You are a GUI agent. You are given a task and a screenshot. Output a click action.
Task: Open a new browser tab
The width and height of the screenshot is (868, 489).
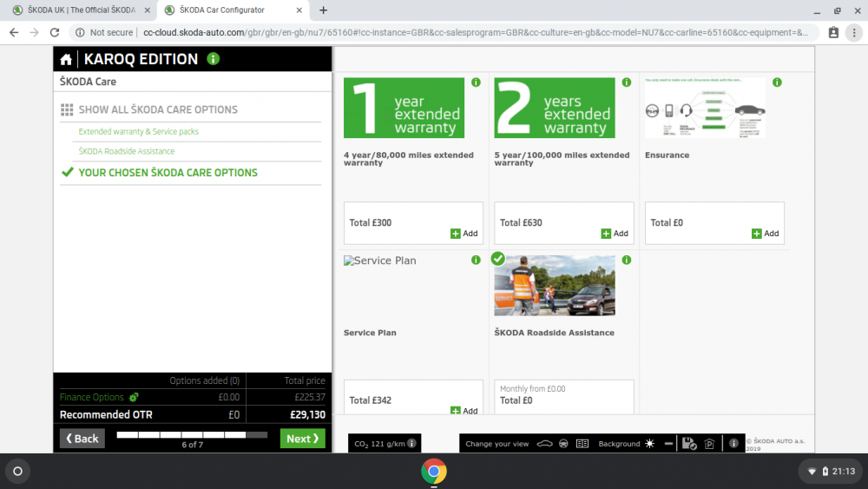point(323,10)
